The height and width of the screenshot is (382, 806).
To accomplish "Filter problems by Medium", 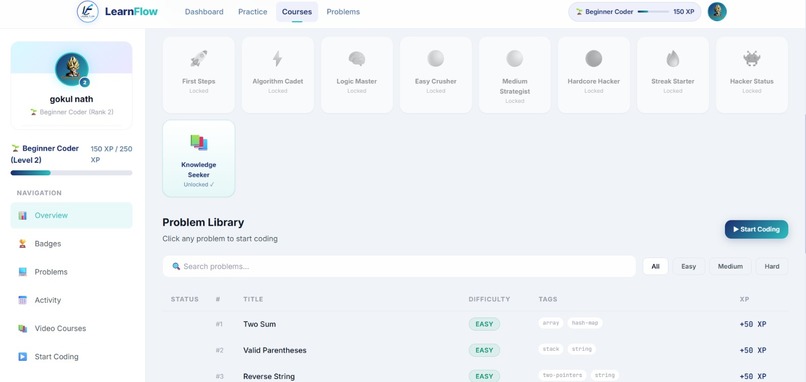I will point(730,266).
